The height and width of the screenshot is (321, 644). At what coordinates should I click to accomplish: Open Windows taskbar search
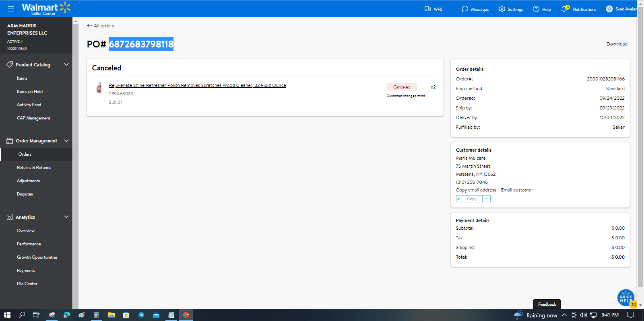(22, 315)
